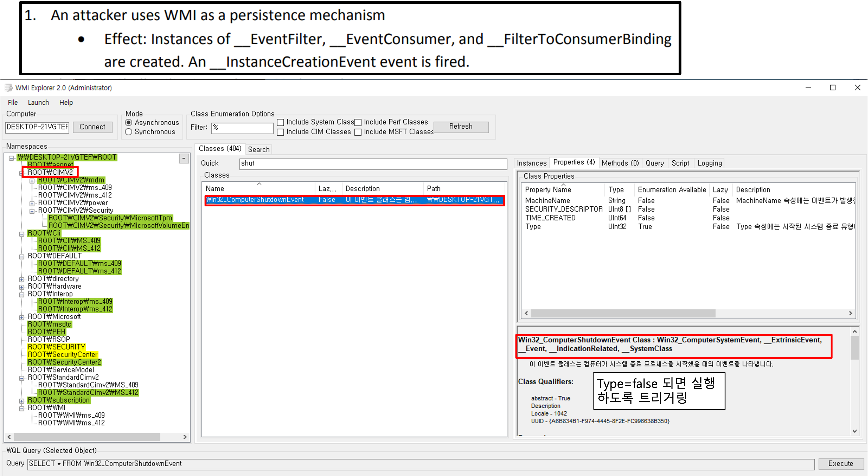Expand the ROOT₩subscription node
Viewport: 868px width, 476px height.
[x=22, y=401]
